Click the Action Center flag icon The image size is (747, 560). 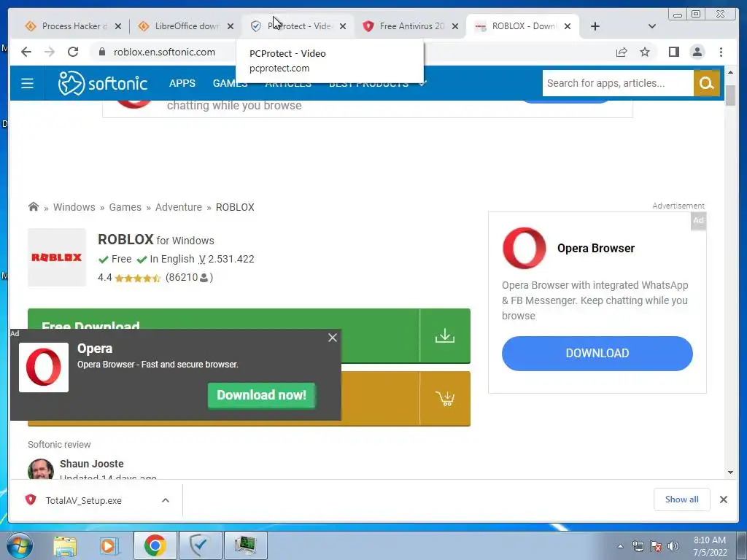pos(656,546)
